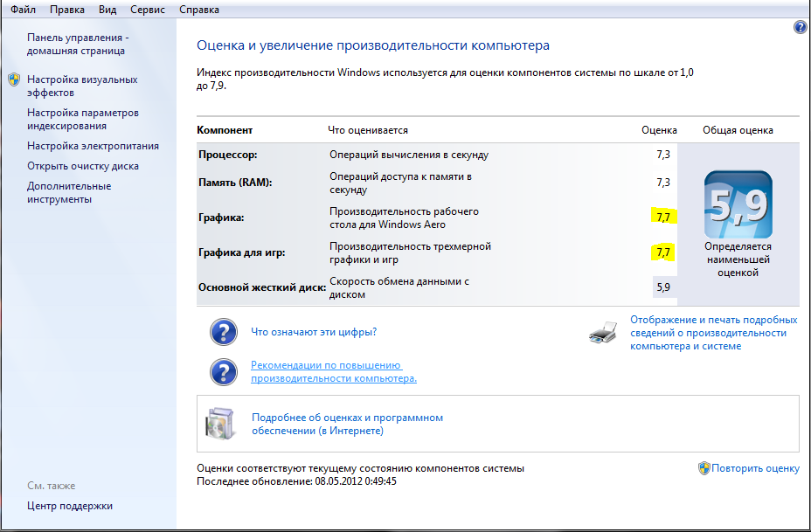Open 'Настройка электропитания' link
Viewport: 811px width, 532px height.
(94, 146)
